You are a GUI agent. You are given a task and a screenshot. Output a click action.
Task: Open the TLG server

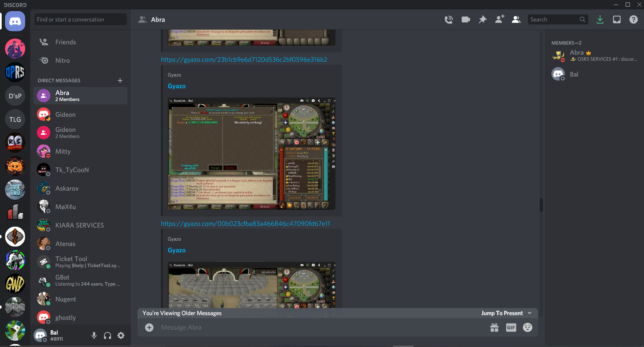click(x=15, y=119)
